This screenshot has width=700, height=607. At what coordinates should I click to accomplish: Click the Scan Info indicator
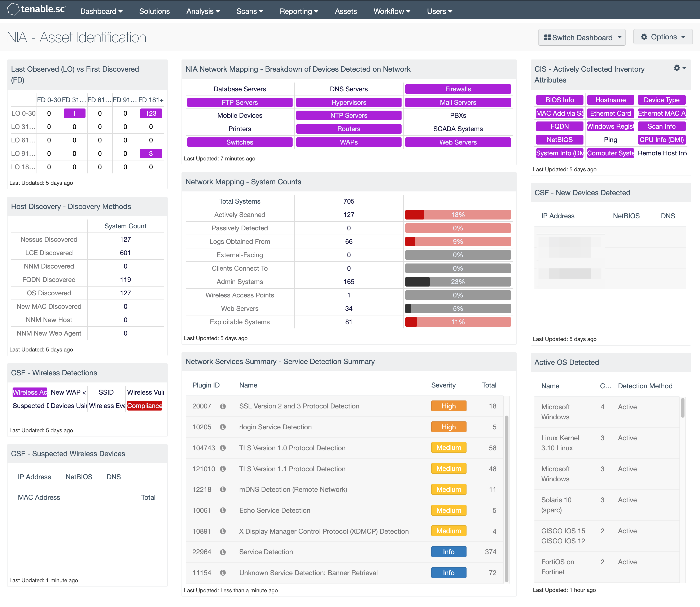[x=662, y=126]
